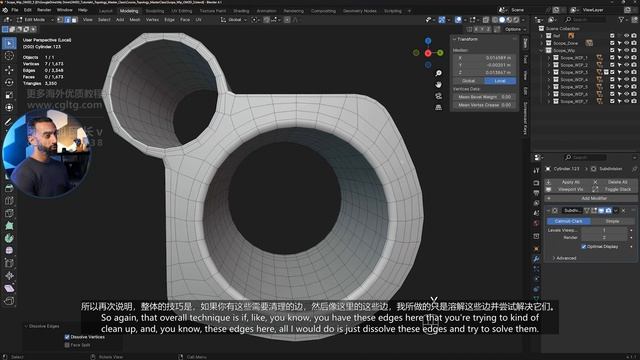Image resolution: width=640 pixels, height=360 pixels.
Task: Click the red X axis gizmo ball
Action: 428,53
